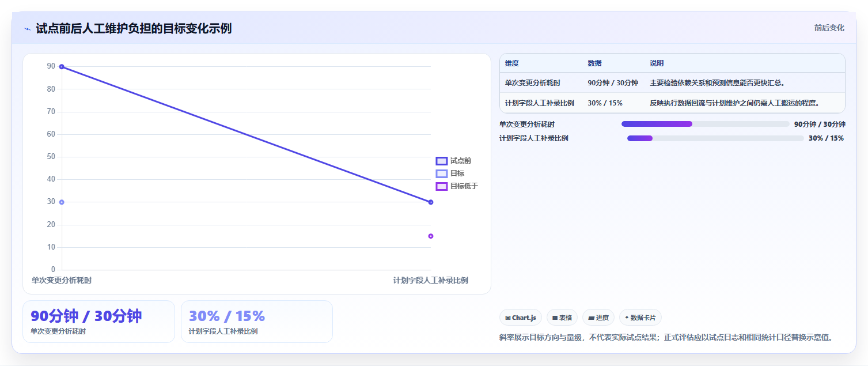Select the 进度 tag chip
The width and height of the screenshot is (868, 366).
(598, 318)
